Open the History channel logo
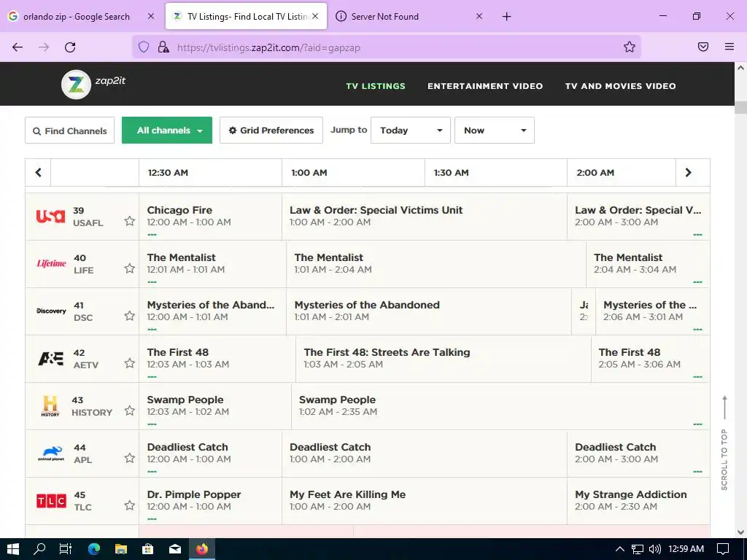This screenshot has width=747, height=560. 50,406
